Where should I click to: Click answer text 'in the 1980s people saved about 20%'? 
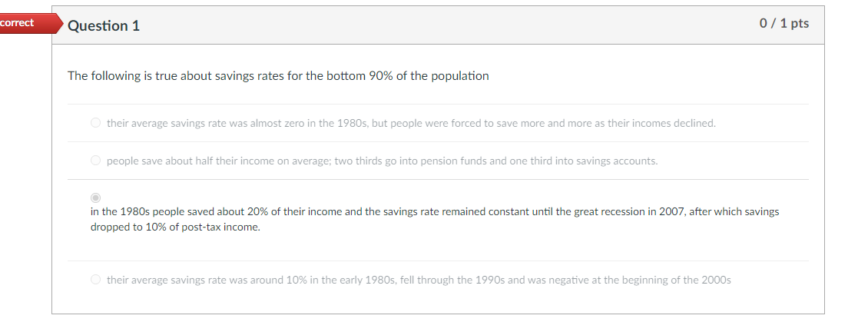184,211
